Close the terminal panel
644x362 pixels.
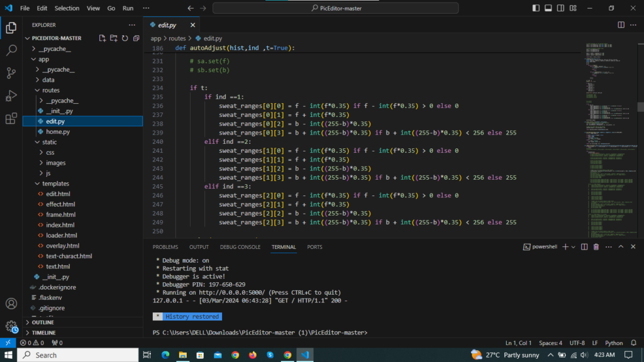[x=633, y=246]
